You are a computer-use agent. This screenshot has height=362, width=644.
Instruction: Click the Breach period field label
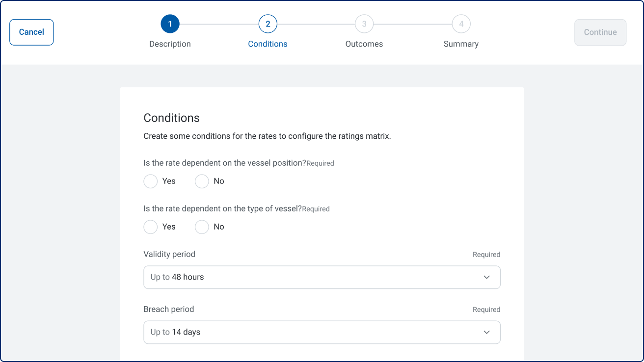[169, 309]
